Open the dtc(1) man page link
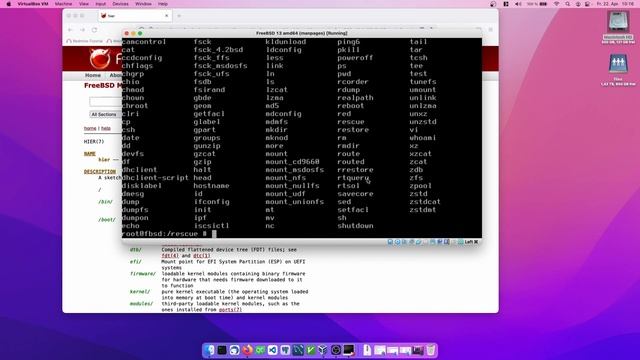Screen dimensions: 640x360 202,256
